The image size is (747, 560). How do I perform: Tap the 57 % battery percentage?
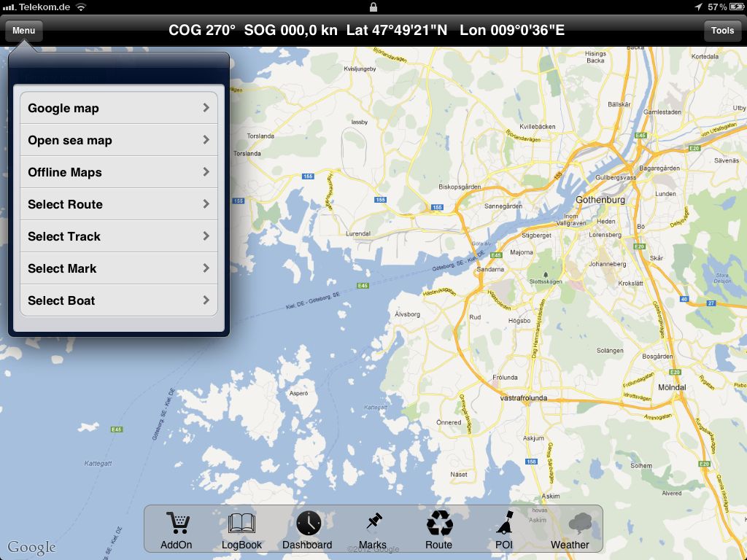pyautogui.click(x=717, y=7)
